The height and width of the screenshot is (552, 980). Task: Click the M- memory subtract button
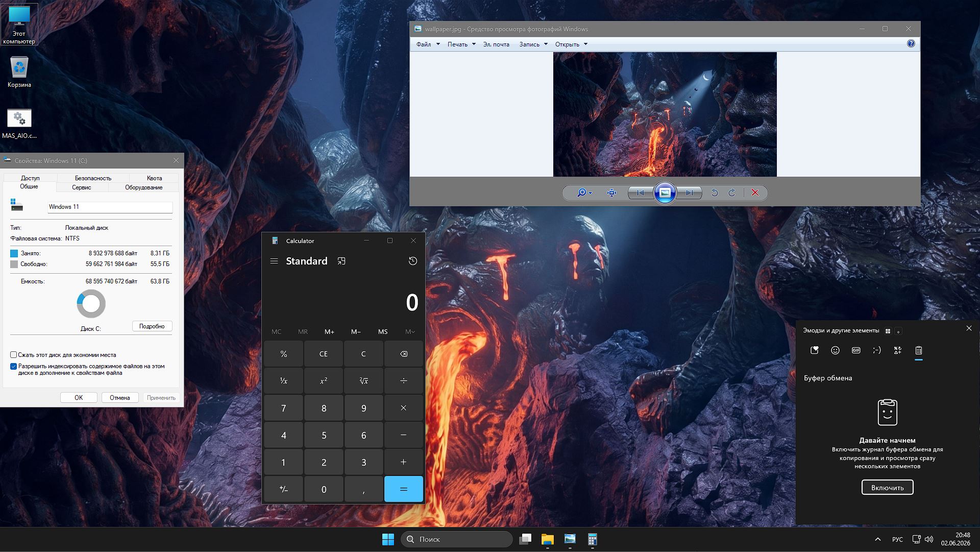click(356, 332)
